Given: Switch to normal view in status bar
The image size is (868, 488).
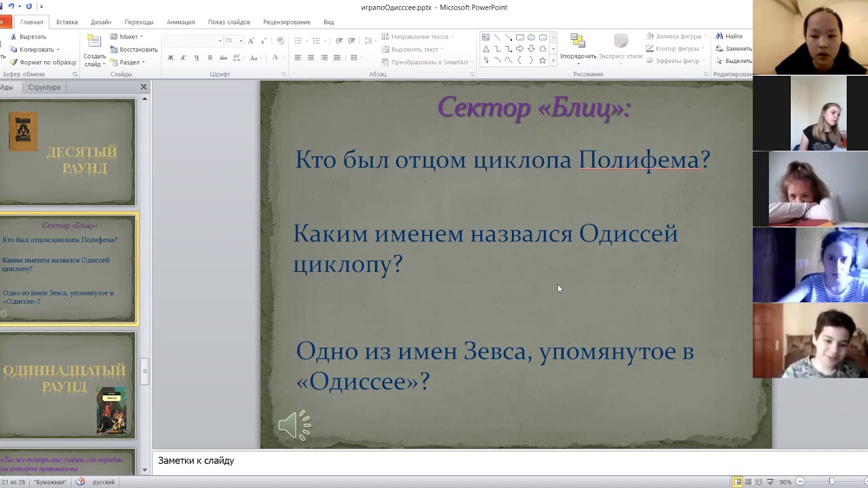Looking at the screenshot, I should (x=737, y=482).
